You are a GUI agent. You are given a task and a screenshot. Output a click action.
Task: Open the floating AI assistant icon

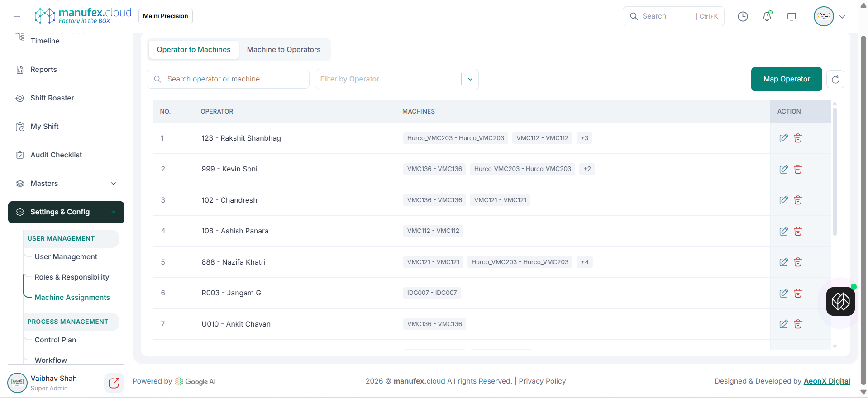pos(840,301)
